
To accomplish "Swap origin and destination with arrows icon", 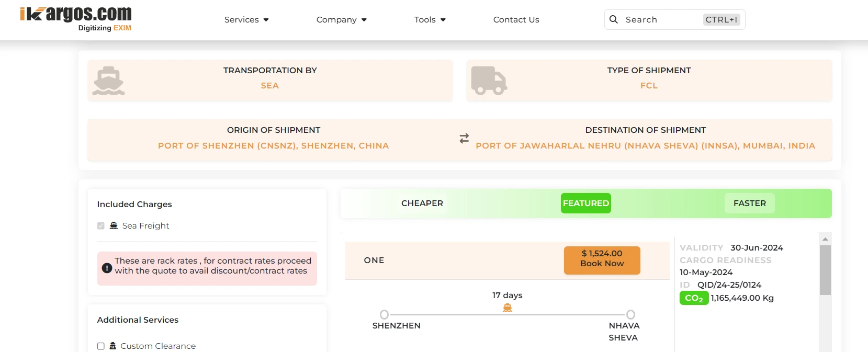I will coord(464,139).
